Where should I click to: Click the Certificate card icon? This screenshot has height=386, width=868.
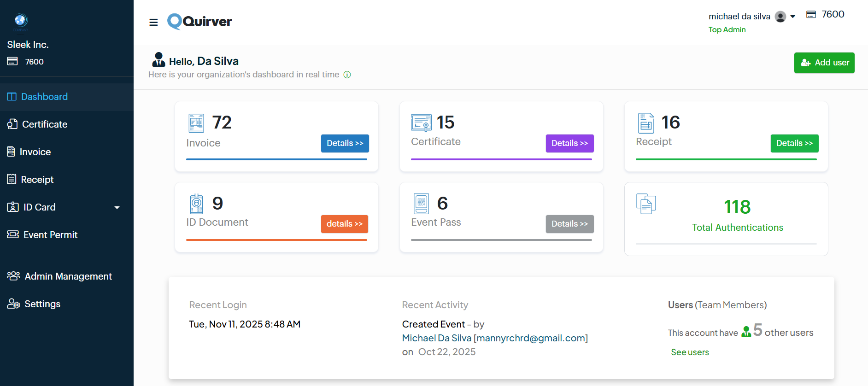tap(421, 123)
